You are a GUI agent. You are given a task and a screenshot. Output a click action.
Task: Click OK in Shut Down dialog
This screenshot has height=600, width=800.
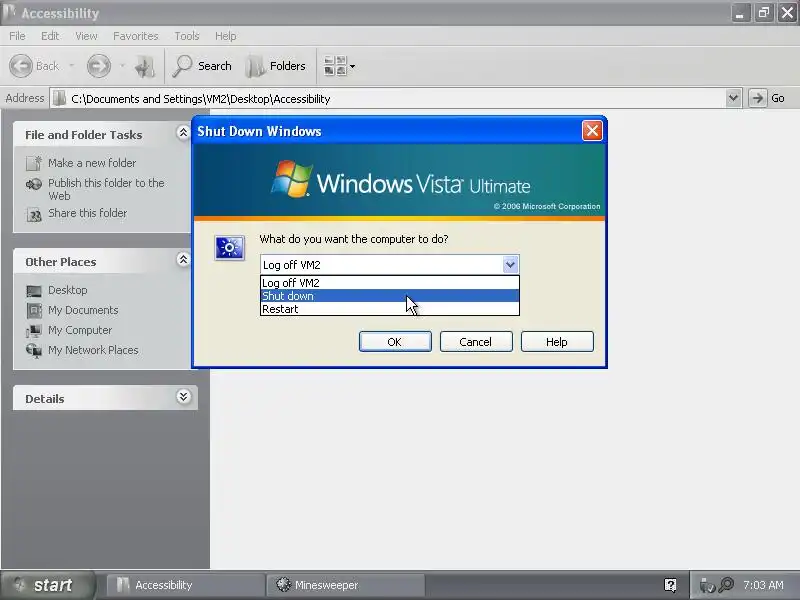[x=395, y=341]
